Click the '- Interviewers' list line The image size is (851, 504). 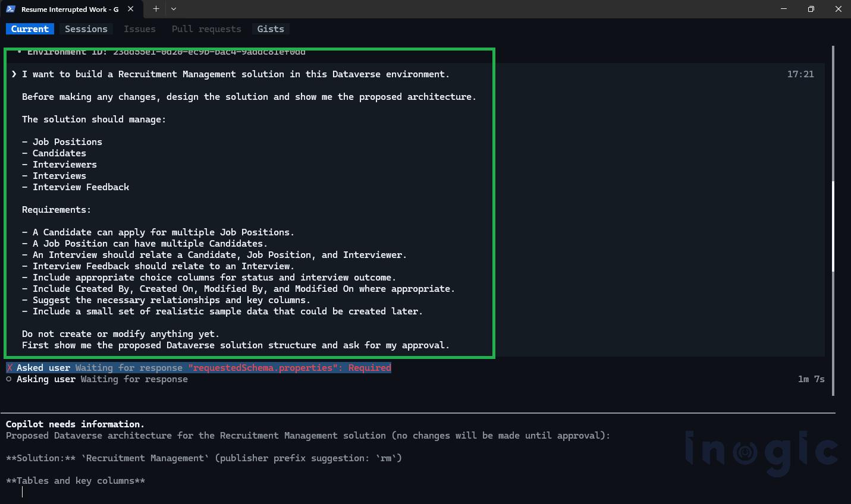(59, 165)
